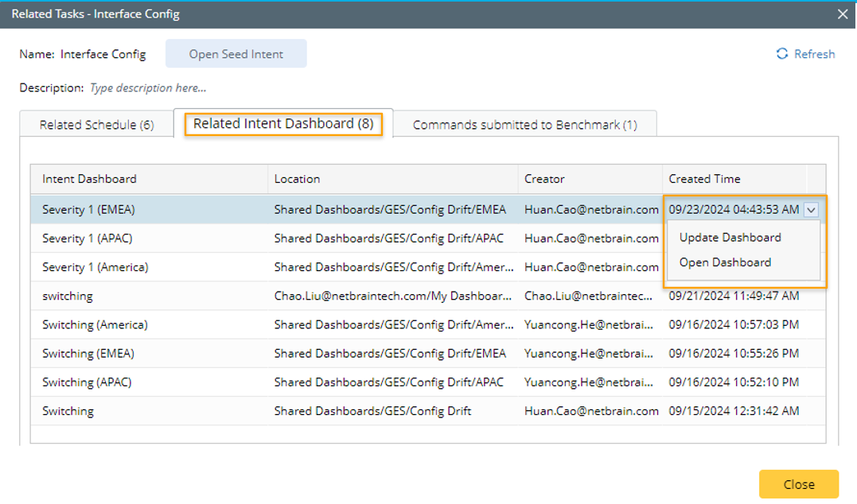The height and width of the screenshot is (504, 857).
Task: Select the lowercase switching dashboard row
Action: (68, 296)
